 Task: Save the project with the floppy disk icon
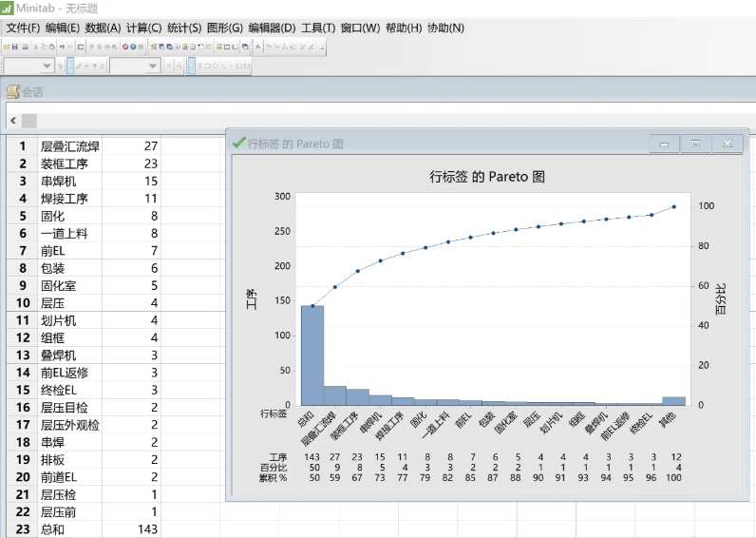(14, 47)
